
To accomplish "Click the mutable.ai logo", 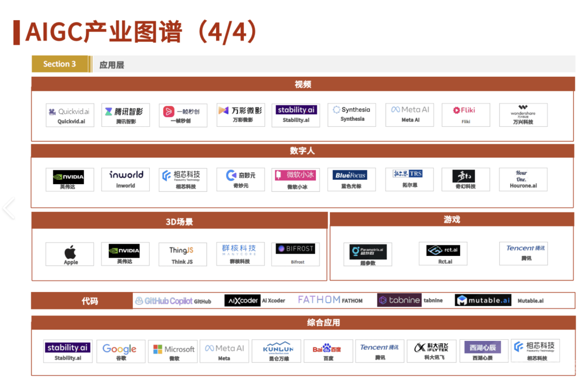I will (x=483, y=300).
